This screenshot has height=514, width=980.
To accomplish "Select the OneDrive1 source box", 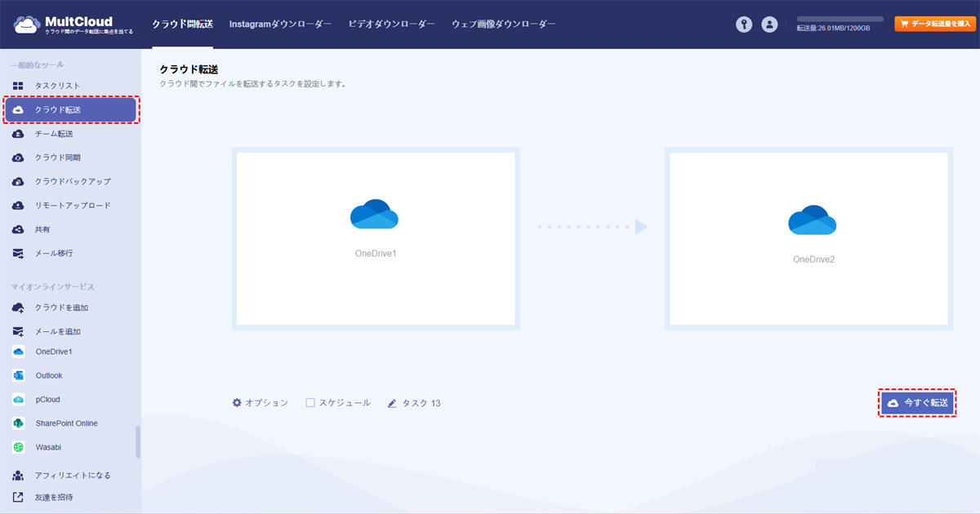I will point(376,239).
